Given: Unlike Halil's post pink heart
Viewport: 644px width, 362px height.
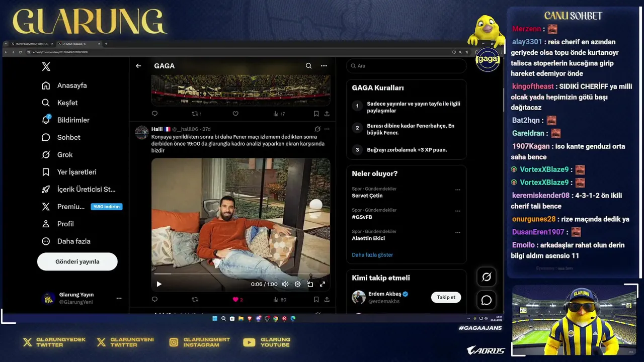Looking at the screenshot, I should click(x=235, y=299).
